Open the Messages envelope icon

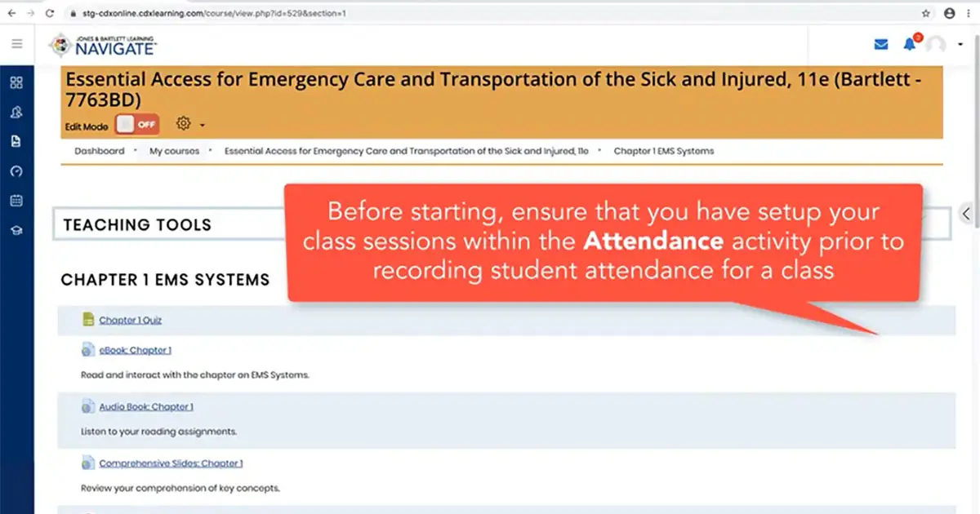tap(880, 45)
